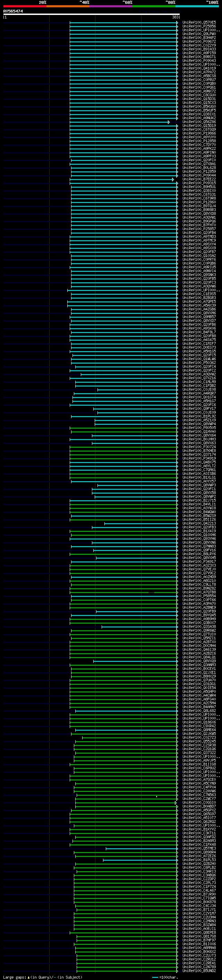Click query end position 383 label
Screen dimensions: 222x980
175,17
